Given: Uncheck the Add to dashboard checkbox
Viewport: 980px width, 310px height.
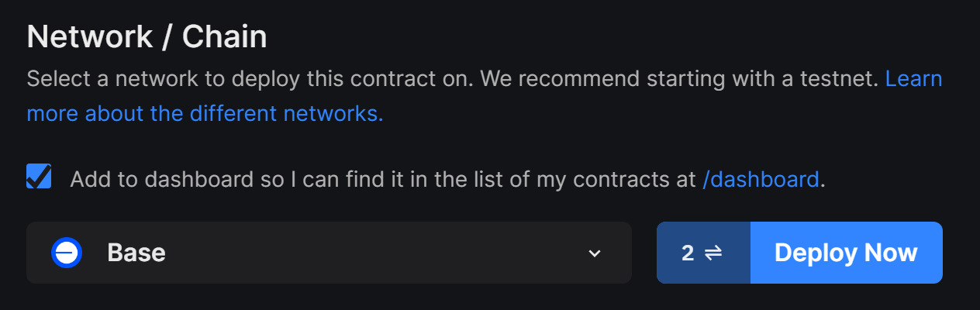Looking at the screenshot, I should pos(39,177).
